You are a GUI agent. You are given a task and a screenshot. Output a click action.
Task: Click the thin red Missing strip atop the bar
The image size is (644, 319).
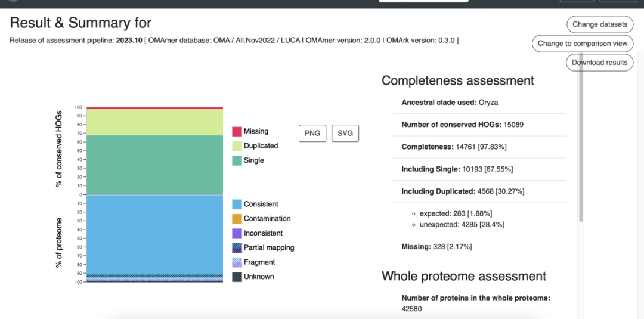154,108
